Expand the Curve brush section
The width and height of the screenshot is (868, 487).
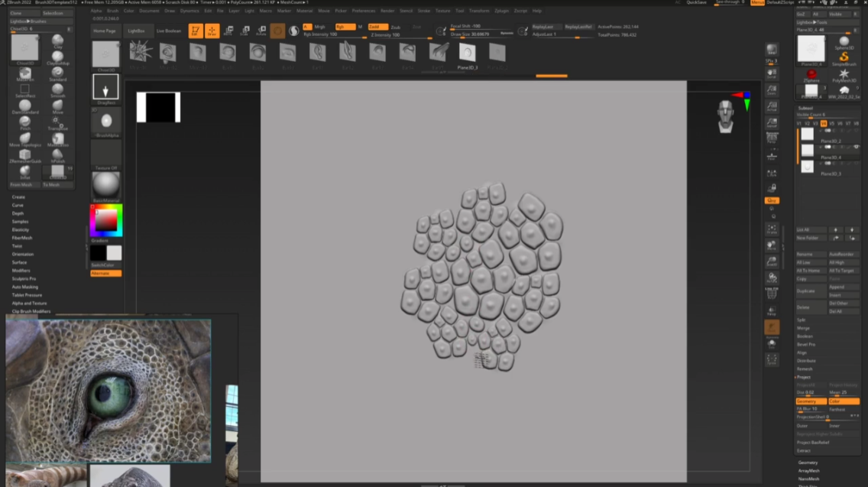pos(18,205)
